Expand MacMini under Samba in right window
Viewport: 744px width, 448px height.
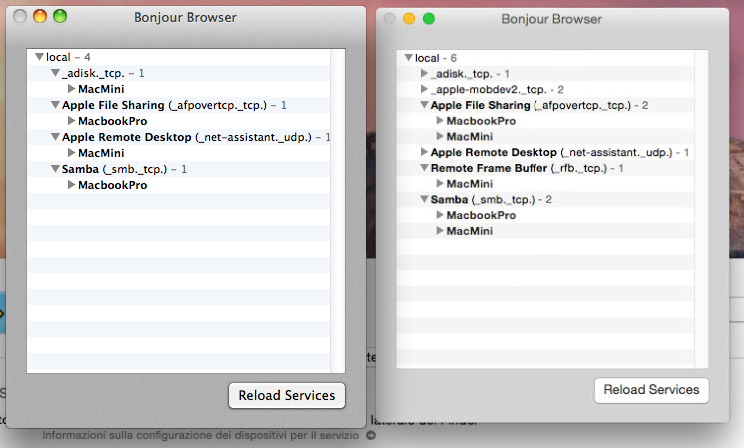(440, 231)
